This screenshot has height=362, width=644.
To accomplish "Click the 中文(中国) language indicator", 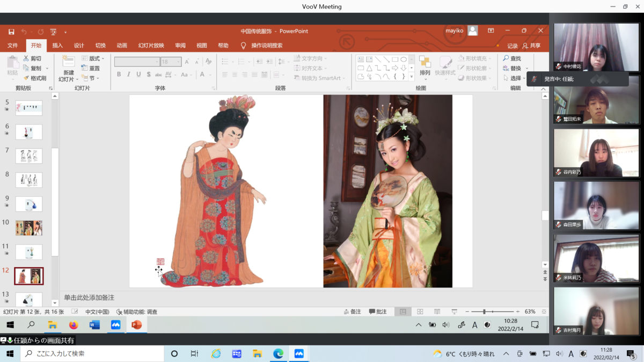I will click(x=97, y=312).
